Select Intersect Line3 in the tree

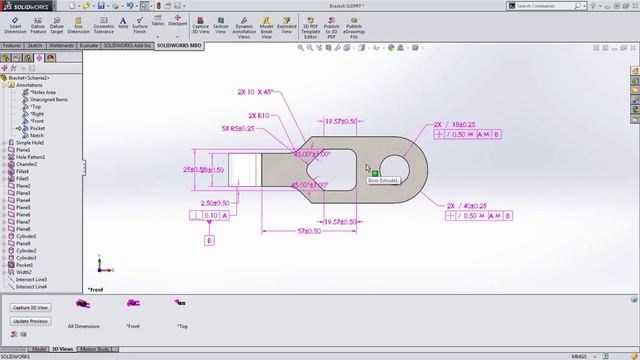click(31, 280)
